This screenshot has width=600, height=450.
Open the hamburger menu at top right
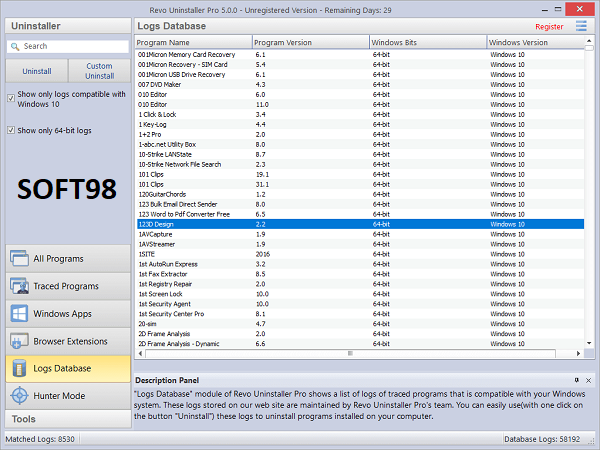(581, 26)
